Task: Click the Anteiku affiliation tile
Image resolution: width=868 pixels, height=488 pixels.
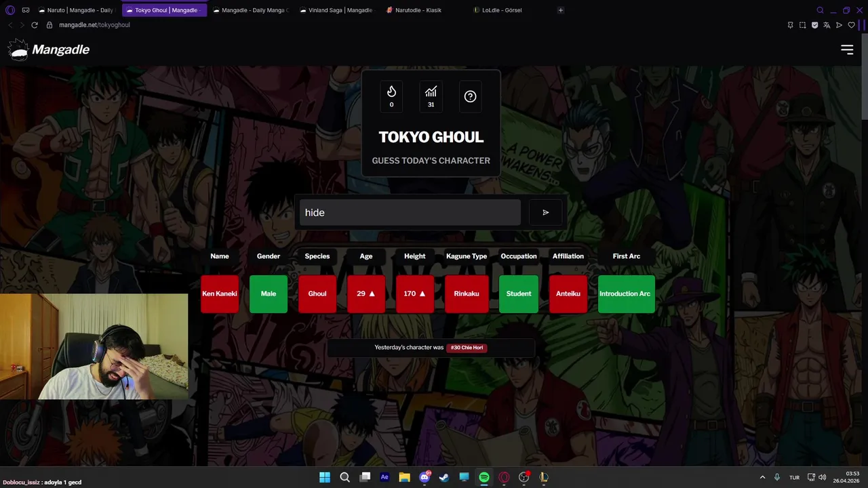Action: 568,293
